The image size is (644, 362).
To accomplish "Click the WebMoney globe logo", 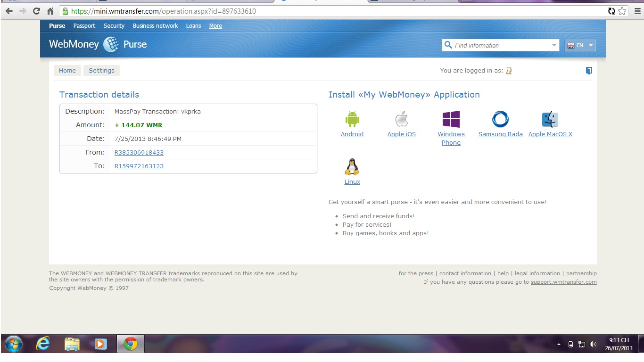I will pos(111,44).
